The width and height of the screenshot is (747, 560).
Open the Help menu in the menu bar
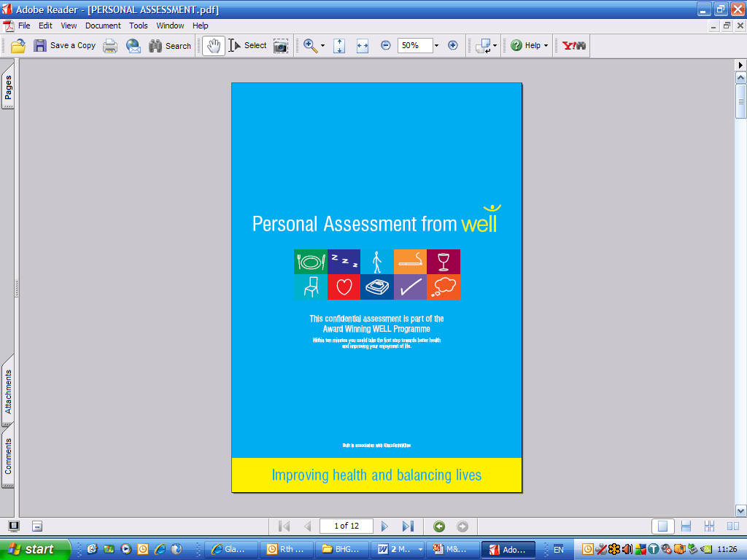(x=200, y=26)
